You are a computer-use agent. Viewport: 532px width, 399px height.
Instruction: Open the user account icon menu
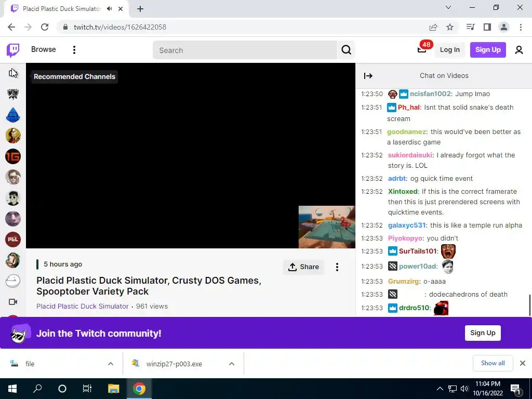[519, 50]
